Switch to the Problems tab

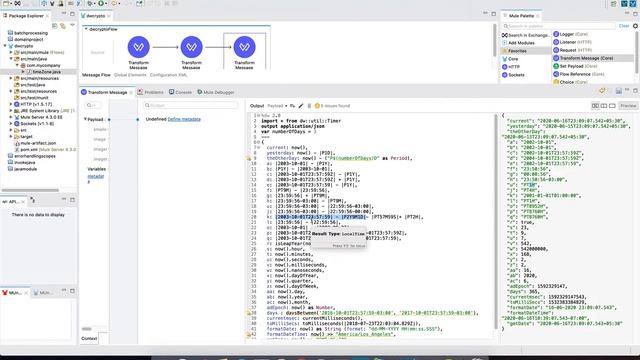(150, 92)
